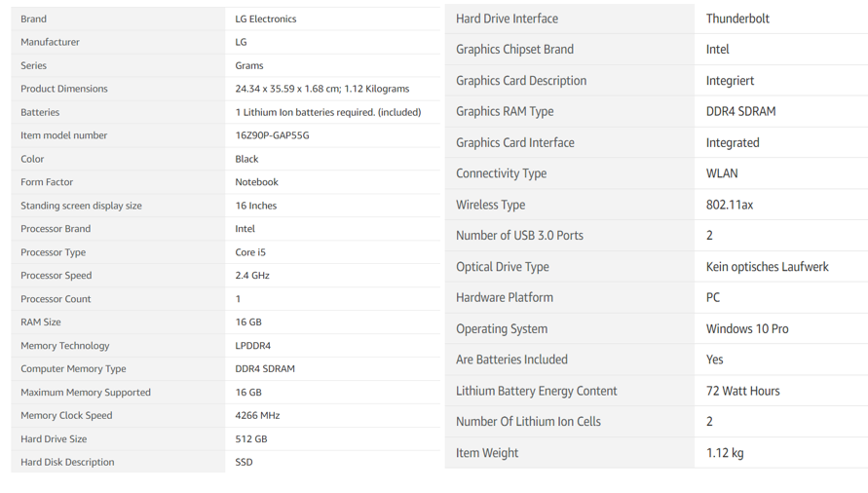Click the Item Weight 1.12 kg value
868x493 pixels.
tap(725, 453)
